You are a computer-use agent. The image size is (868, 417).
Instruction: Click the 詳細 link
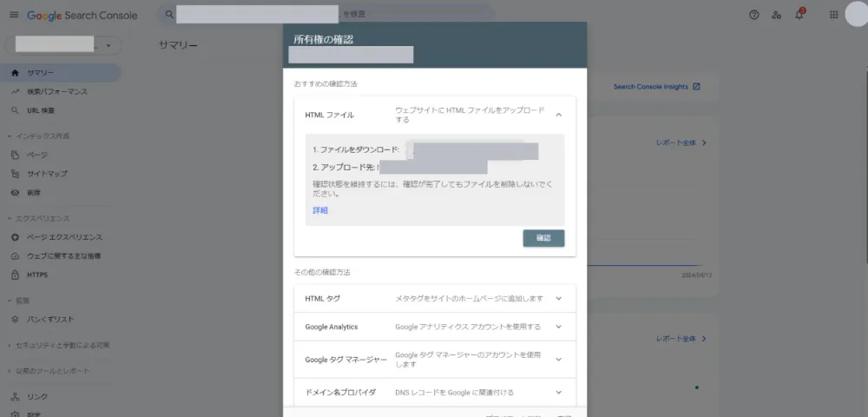point(320,210)
